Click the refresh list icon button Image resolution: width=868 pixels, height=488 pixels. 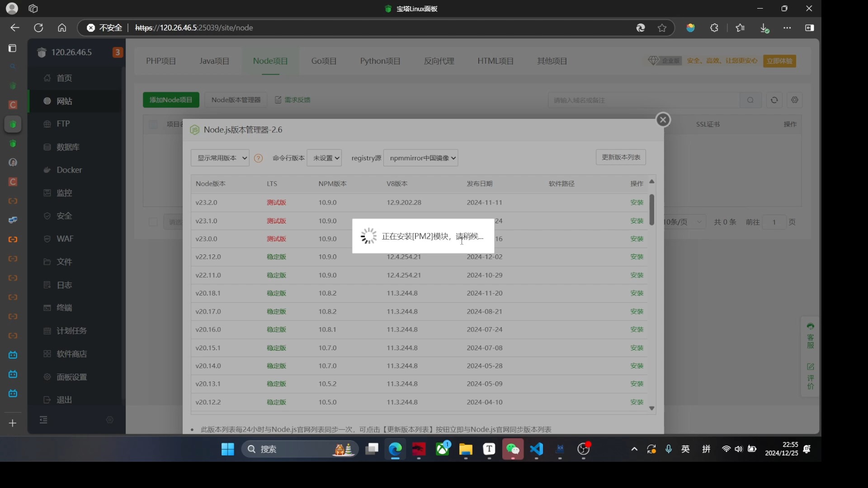coord(774,100)
